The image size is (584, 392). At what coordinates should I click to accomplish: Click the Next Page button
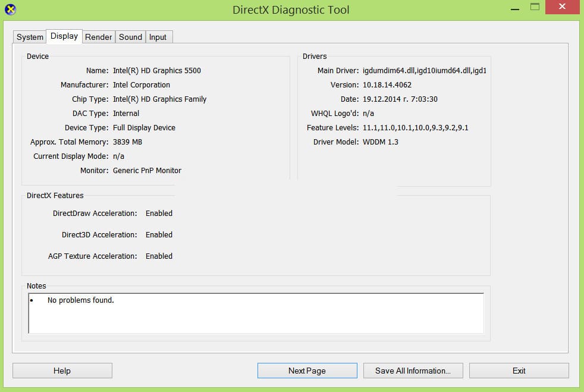point(307,371)
